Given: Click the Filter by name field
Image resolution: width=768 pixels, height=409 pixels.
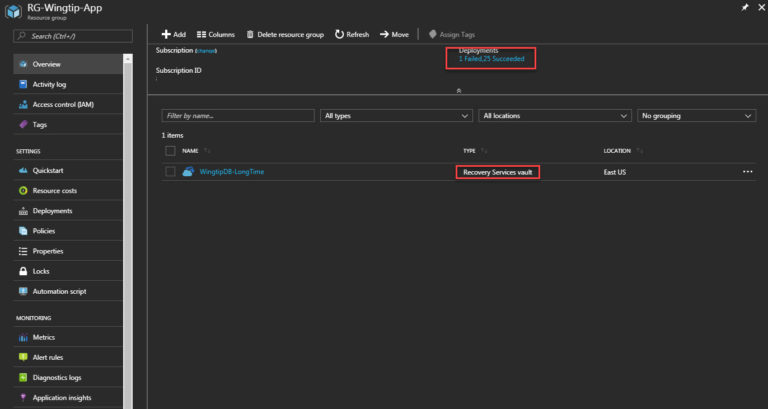Looking at the screenshot, I should [238, 116].
